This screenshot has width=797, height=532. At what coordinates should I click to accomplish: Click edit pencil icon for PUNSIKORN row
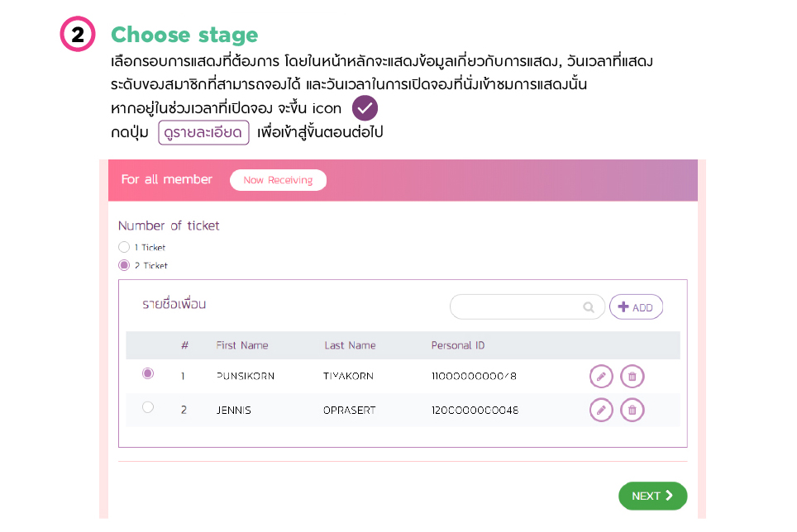click(x=601, y=377)
